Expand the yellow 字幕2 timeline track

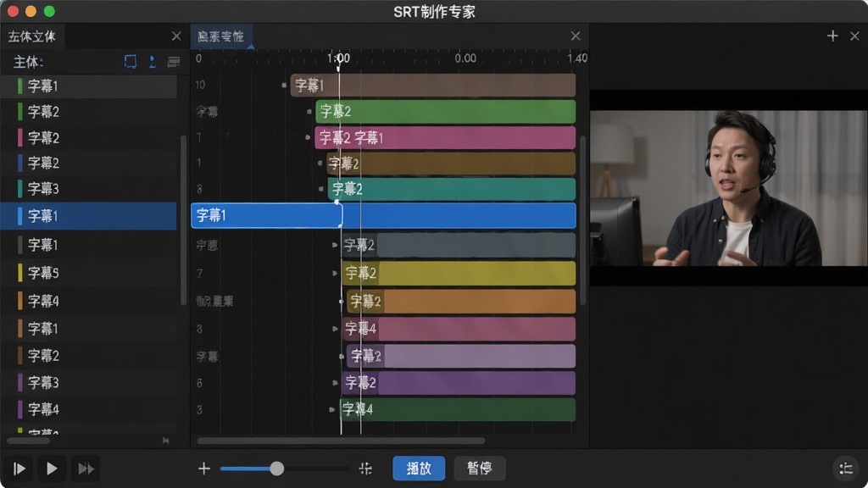[334, 273]
